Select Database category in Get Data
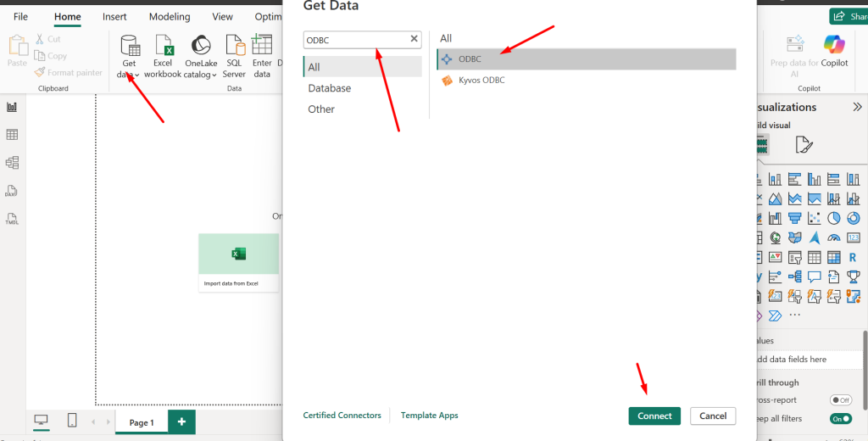This screenshot has width=868, height=441. point(330,88)
